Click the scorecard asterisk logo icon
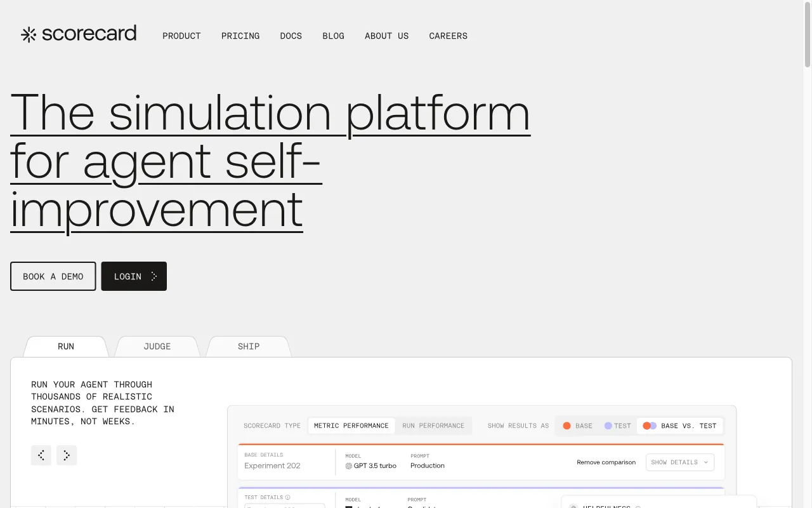The height and width of the screenshot is (508, 812). click(29, 35)
